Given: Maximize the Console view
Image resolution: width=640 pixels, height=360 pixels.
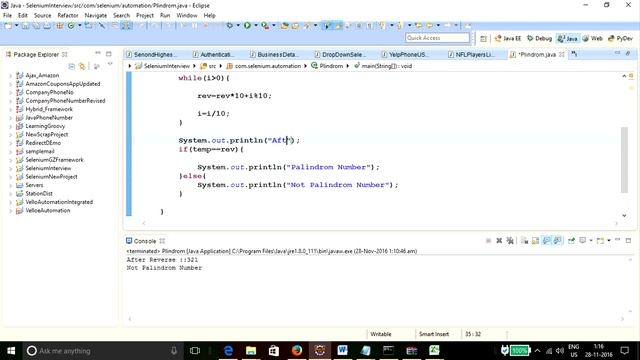Looking at the screenshot, I should point(628,240).
